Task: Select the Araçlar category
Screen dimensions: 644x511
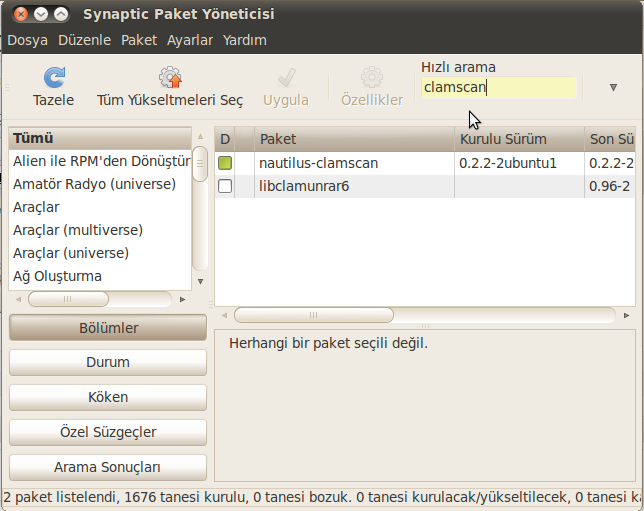Action: pos(100,207)
